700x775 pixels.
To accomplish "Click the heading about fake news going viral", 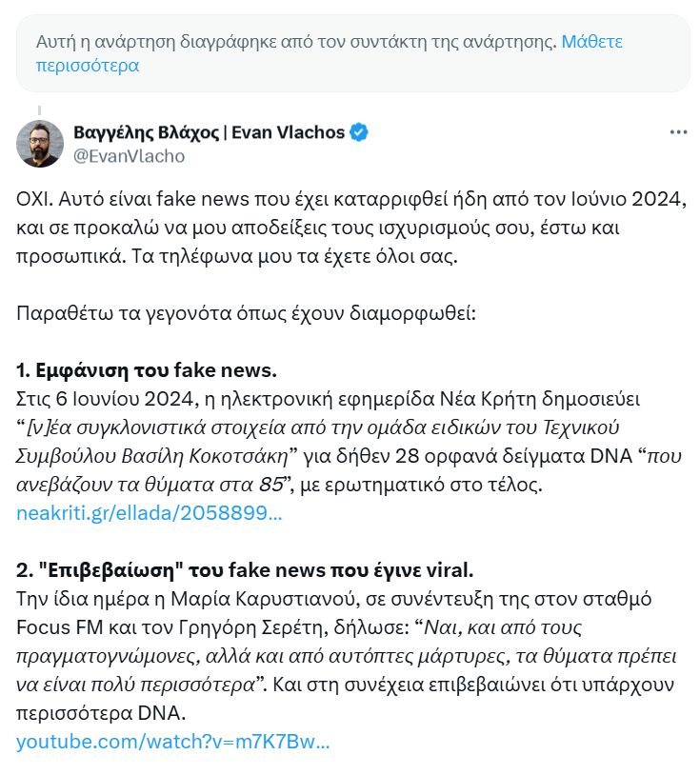I will [x=245, y=570].
